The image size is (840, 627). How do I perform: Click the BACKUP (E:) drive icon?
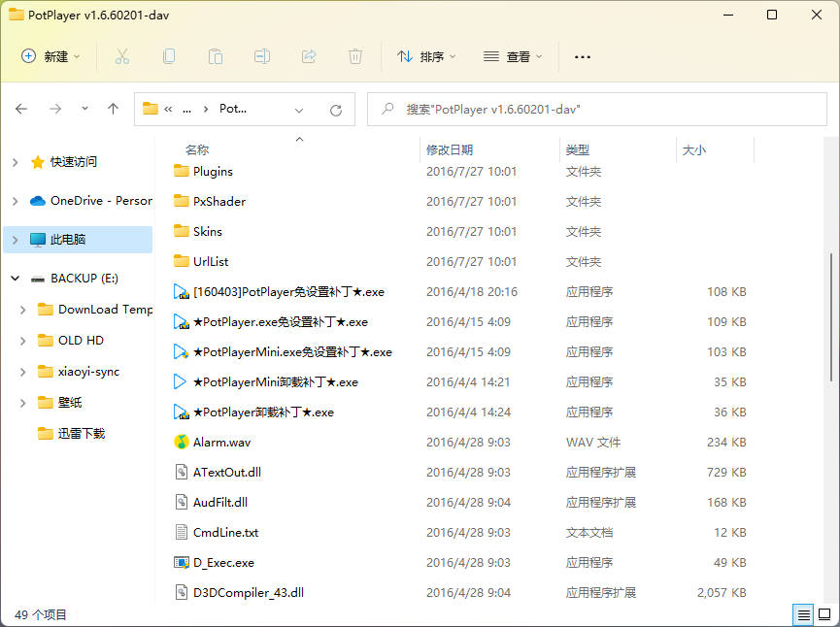coord(38,279)
